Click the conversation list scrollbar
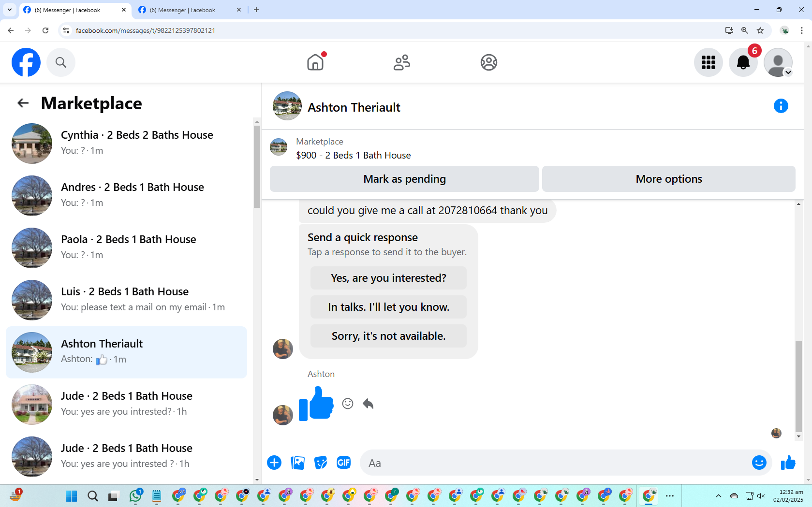 [x=257, y=166]
